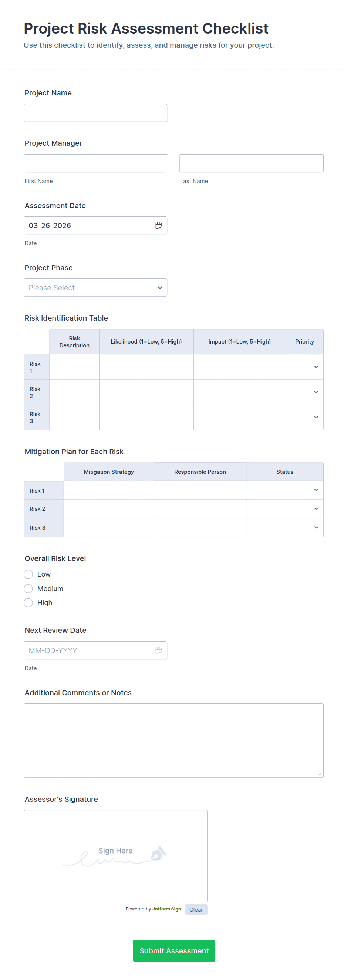Expand Priority dropdown for Risk 3
This screenshot has width=344, height=980.
[x=304, y=418]
